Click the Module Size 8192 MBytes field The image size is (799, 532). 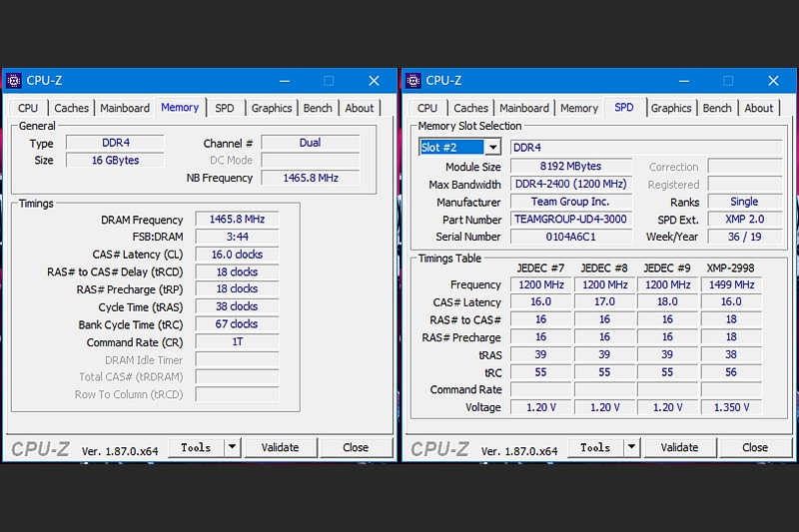[x=571, y=167]
